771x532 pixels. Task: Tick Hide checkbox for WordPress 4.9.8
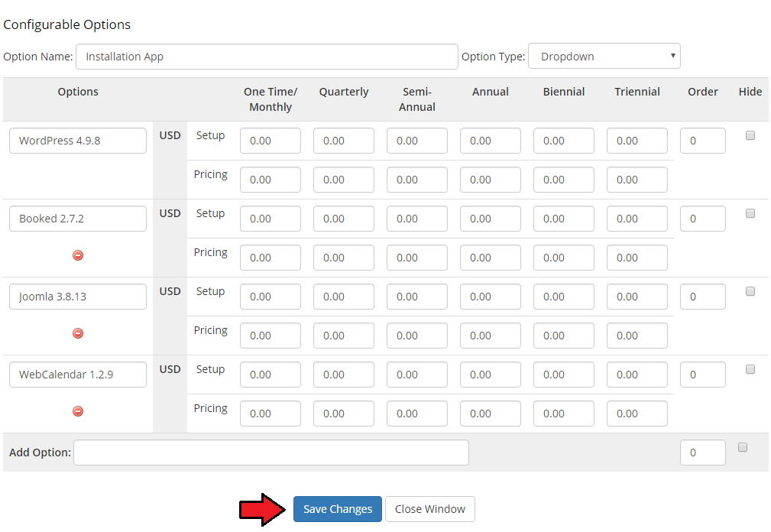click(x=750, y=135)
